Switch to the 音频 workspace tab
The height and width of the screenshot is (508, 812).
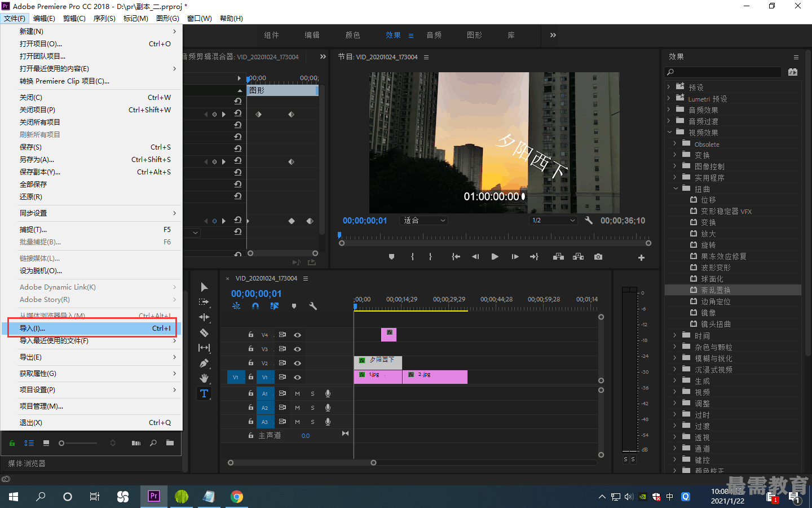tap(434, 35)
